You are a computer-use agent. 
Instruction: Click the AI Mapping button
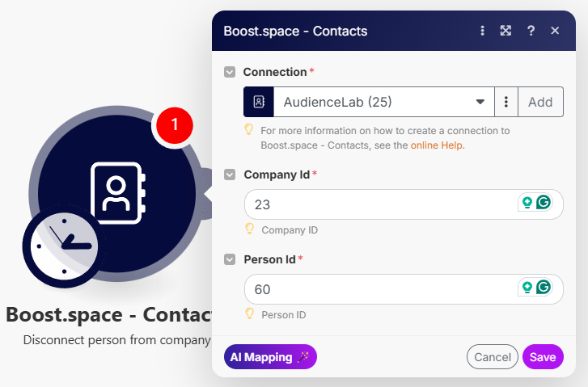point(270,357)
